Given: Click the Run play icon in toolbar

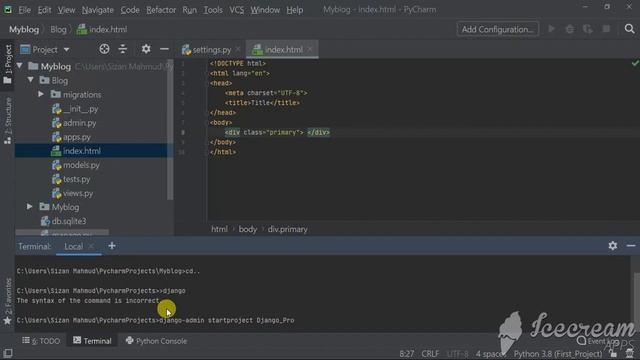Looking at the screenshot, I should coord(551,29).
